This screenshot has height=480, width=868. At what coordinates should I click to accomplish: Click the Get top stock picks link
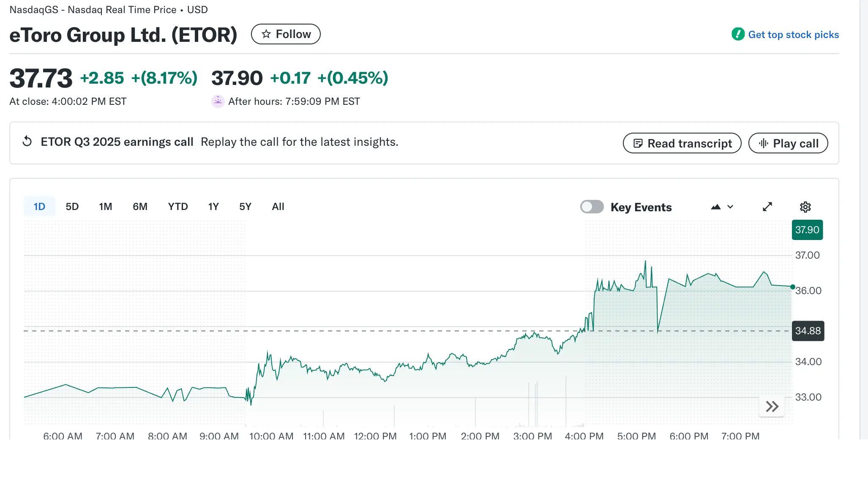pyautogui.click(x=794, y=34)
